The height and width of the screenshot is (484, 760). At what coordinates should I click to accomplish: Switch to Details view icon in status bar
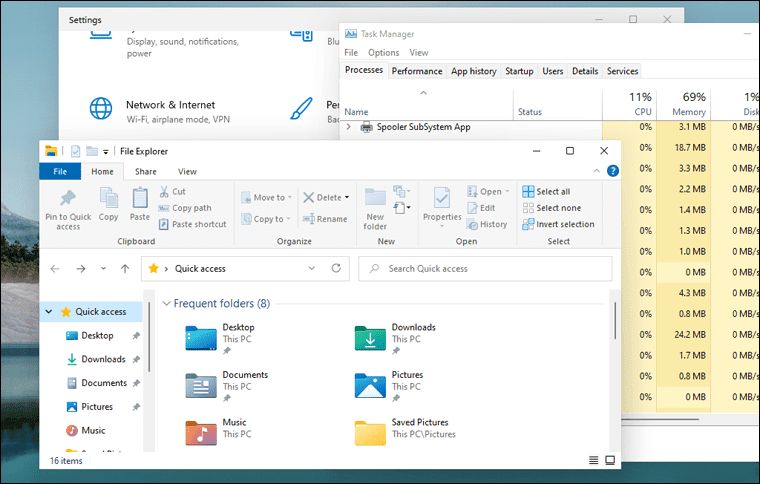[593, 460]
